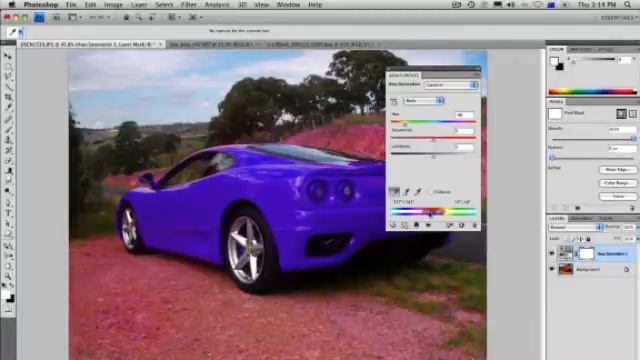Click the Invert button in Masks panel
The height and width of the screenshot is (360, 640).
point(618,196)
